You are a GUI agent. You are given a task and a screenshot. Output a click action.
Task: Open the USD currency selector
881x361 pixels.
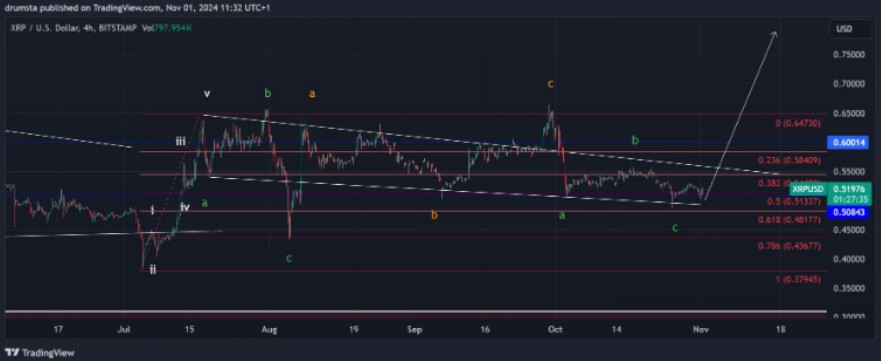point(844,29)
